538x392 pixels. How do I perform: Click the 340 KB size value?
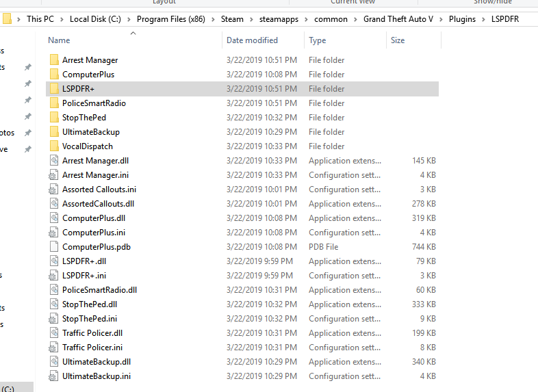tap(424, 362)
